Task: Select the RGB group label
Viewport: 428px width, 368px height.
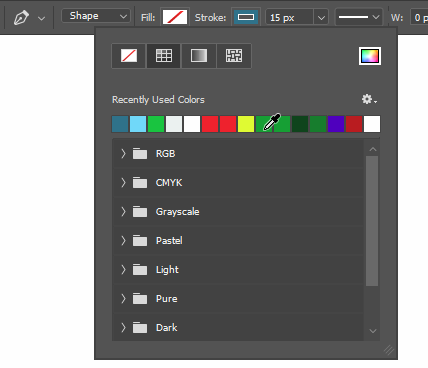Action: coord(166,154)
